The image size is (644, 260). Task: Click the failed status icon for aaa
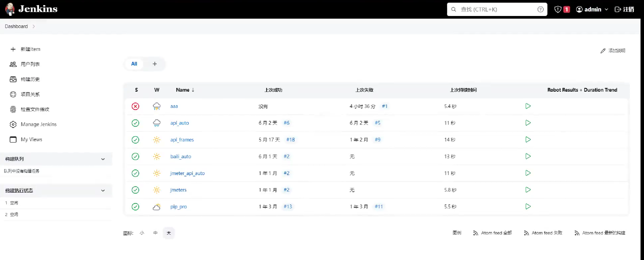coord(135,106)
